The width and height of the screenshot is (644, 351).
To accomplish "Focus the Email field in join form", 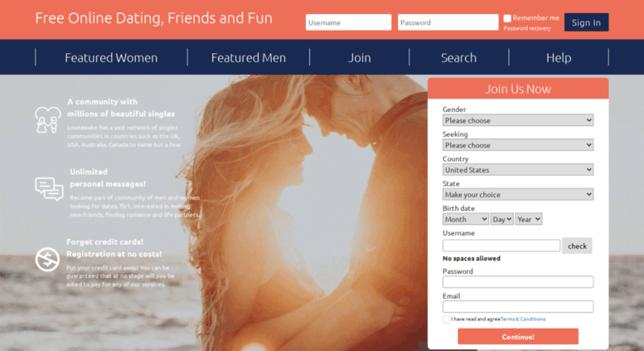I will (x=518, y=307).
